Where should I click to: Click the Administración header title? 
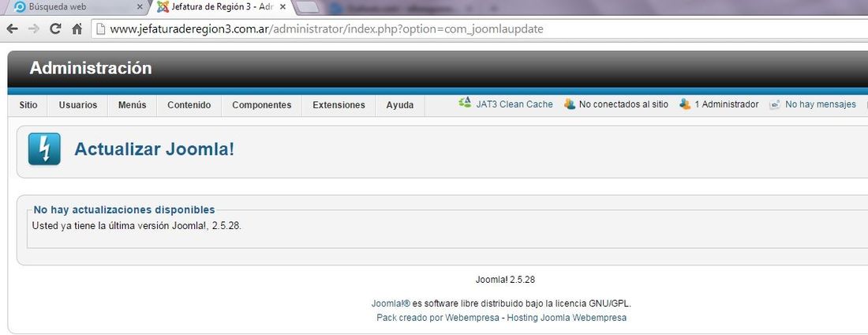pos(91,68)
